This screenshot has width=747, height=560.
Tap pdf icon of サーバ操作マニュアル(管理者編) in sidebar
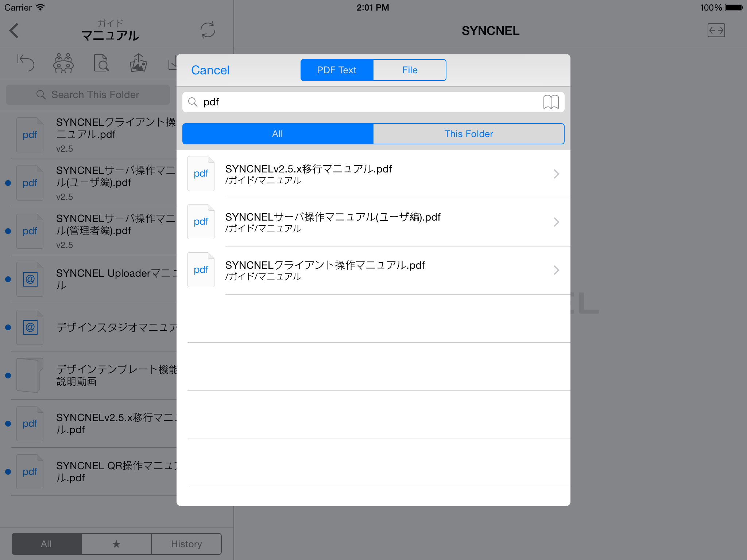(x=30, y=231)
